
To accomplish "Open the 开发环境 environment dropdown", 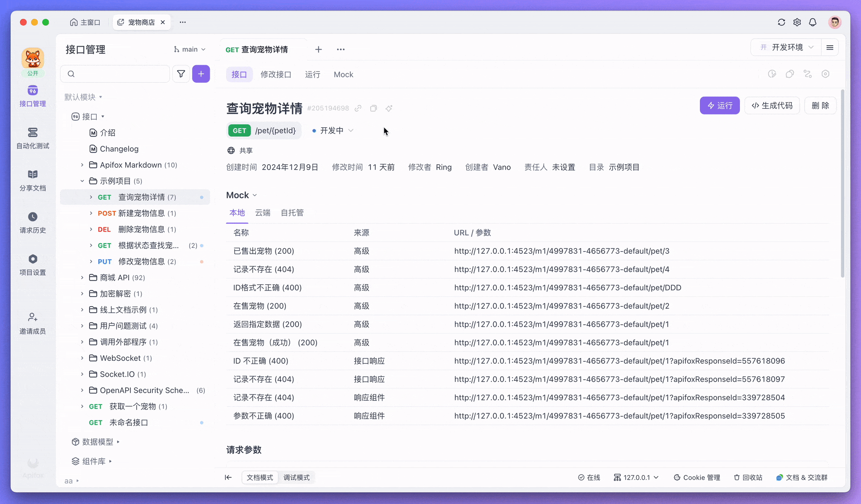I will [x=786, y=47].
